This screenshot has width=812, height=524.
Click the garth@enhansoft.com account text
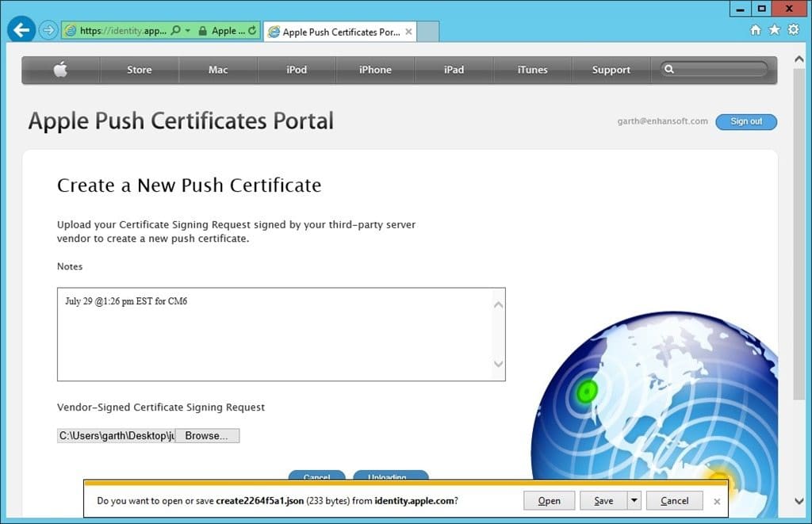tap(662, 121)
